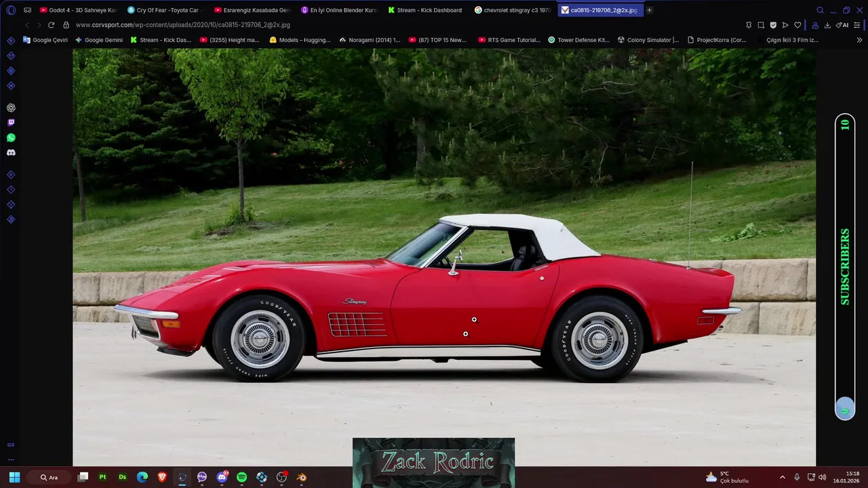
Task: Open Google Gemini bookmark
Action: pos(99,40)
